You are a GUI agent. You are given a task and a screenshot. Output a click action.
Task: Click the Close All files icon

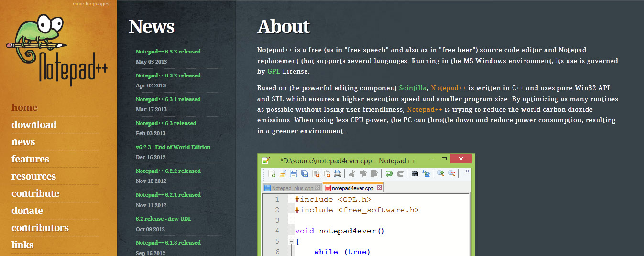[327, 173]
